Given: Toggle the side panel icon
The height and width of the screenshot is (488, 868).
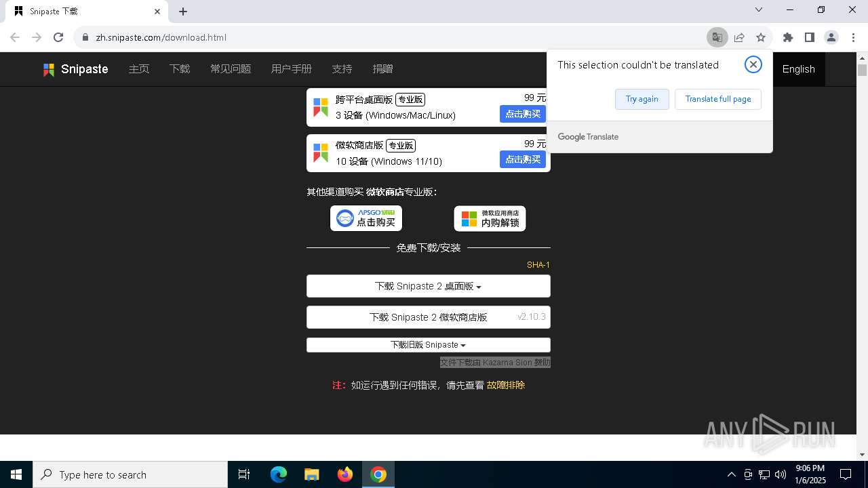Looking at the screenshot, I should [809, 37].
